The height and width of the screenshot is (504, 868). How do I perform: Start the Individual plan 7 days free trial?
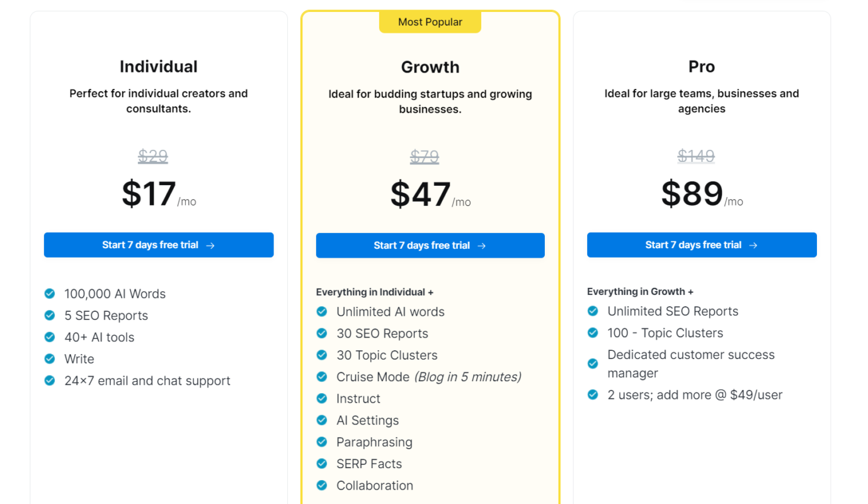[159, 245]
